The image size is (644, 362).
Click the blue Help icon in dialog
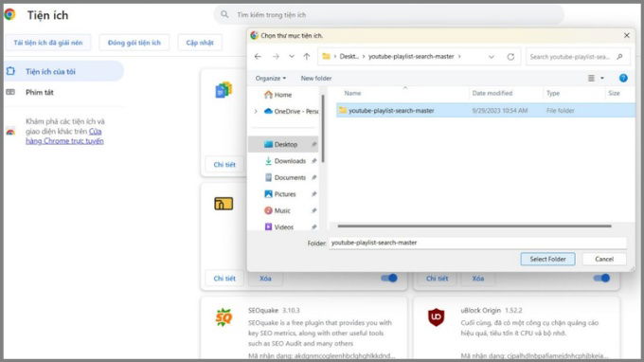click(x=623, y=78)
